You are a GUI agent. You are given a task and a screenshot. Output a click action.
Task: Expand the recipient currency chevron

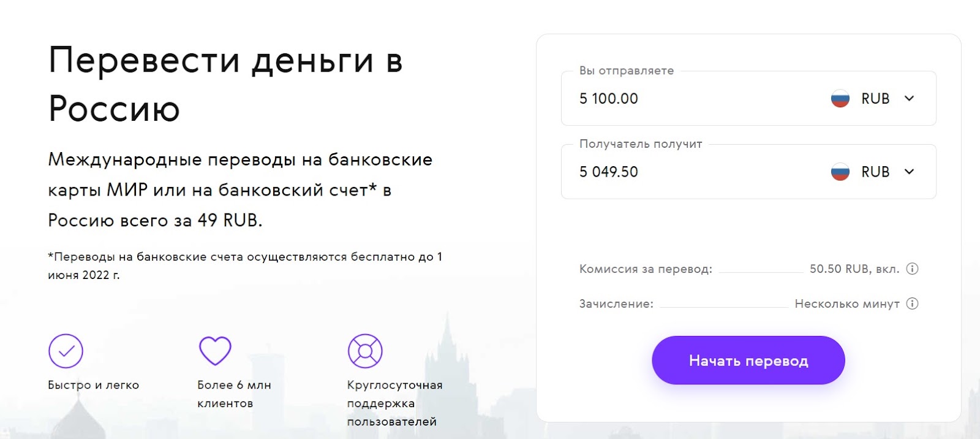point(909,172)
